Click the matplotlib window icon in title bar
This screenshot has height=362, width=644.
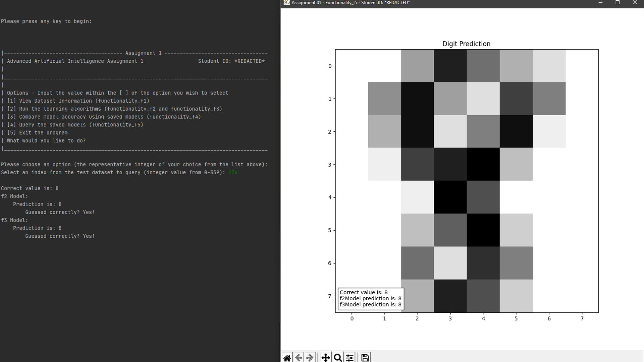[x=286, y=3]
